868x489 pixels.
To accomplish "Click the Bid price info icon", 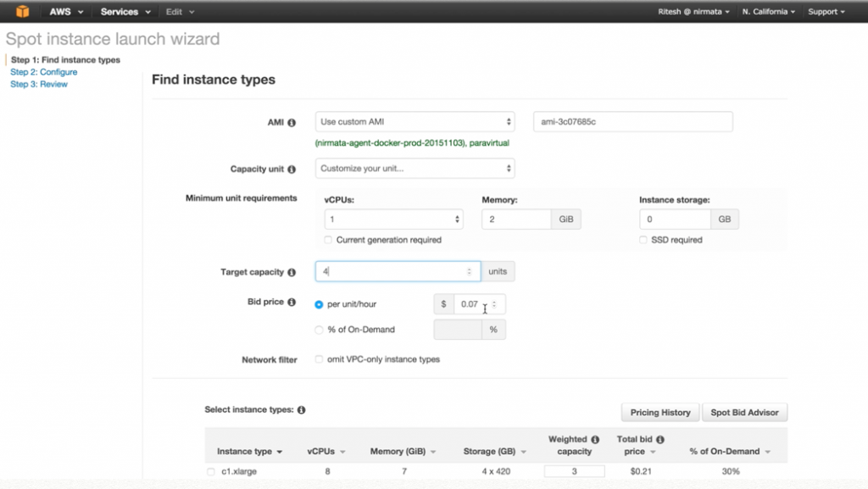I will [292, 302].
